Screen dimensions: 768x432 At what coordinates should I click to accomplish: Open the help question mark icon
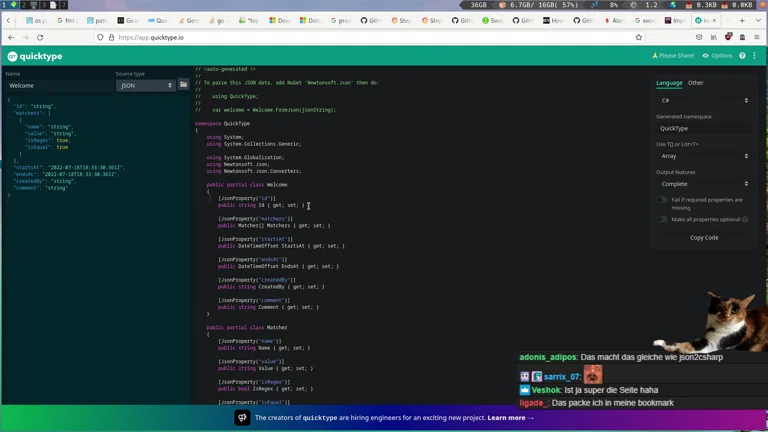[x=742, y=56]
